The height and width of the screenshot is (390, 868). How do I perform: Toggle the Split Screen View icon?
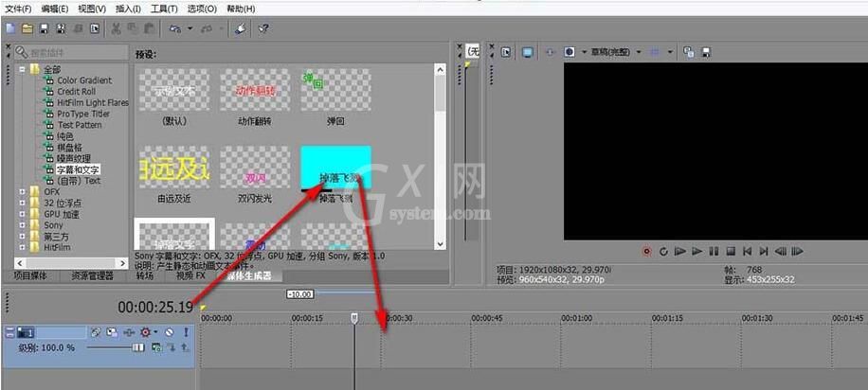coord(570,52)
